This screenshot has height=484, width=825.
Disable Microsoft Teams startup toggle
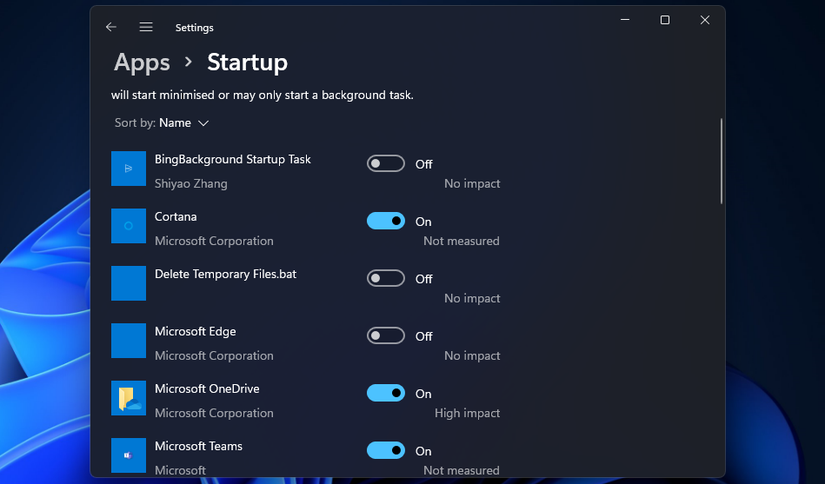386,451
